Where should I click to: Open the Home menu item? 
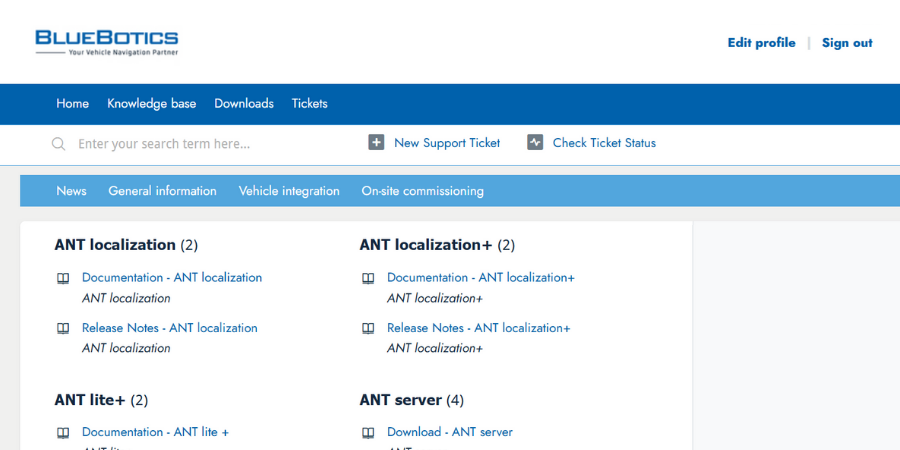(72, 104)
